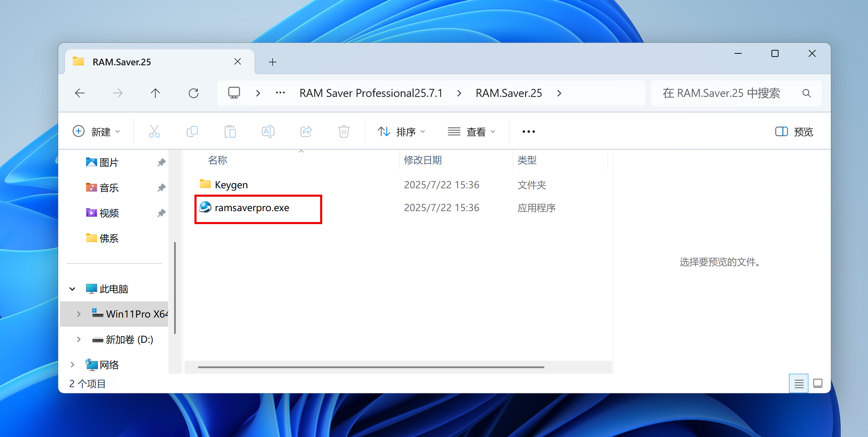
Task: Switch to large thumbnails view
Action: [818, 383]
